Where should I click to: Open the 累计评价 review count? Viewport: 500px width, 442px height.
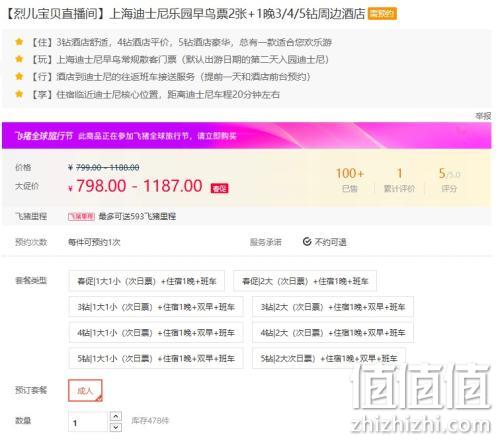click(399, 180)
